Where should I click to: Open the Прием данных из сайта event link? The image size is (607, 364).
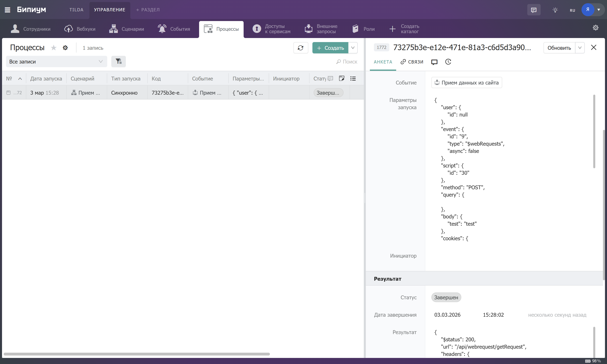(x=467, y=83)
